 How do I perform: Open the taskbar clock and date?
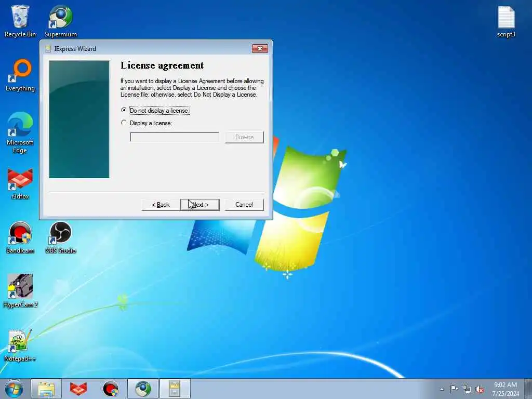pos(506,389)
